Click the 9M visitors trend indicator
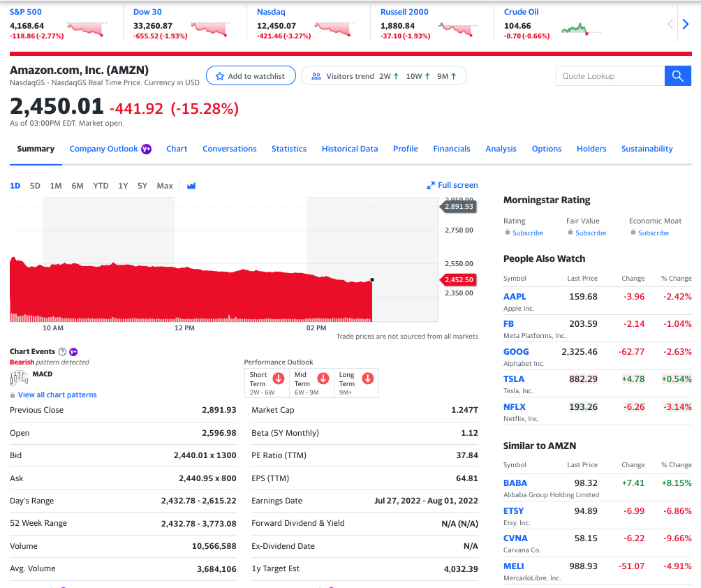The height and width of the screenshot is (588, 701). click(x=447, y=76)
